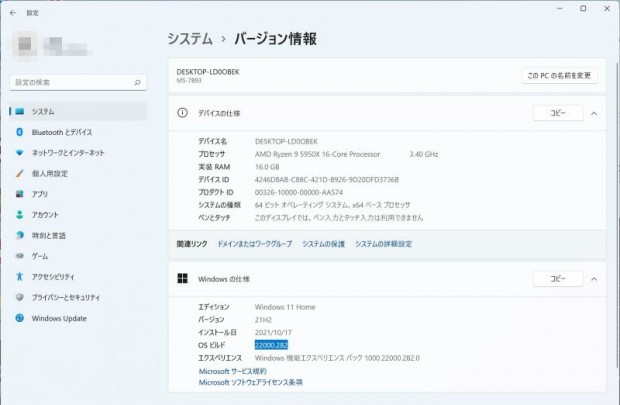Image resolution: width=620 pixels, height=405 pixels.
Task: Click the Windows 11 Home edition text
Action: pyautogui.click(x=285, y=307)
